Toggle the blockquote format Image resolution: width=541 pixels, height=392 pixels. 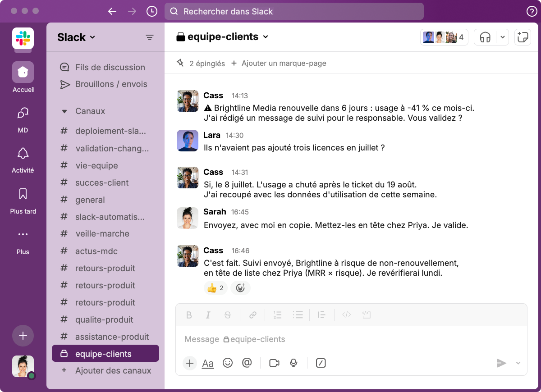pyautogui.click(x=321, y=315)
